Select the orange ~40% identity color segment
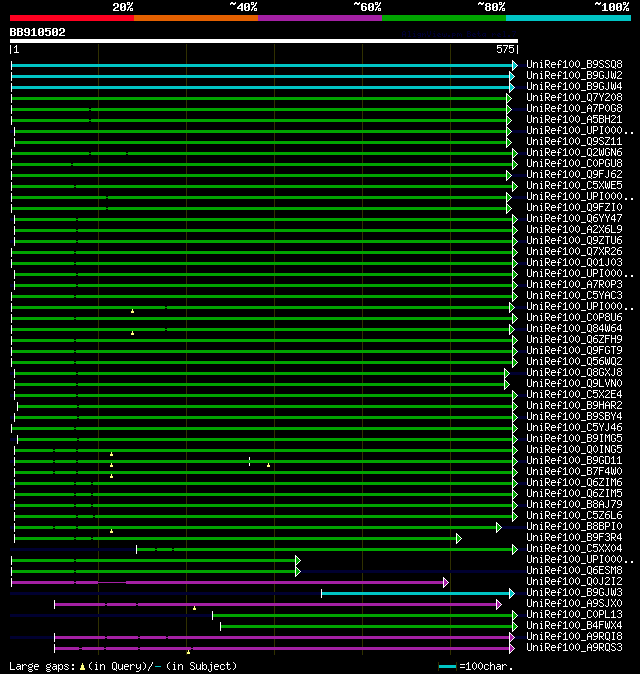This screenshot has width=640, height=674. coord(196,18)
